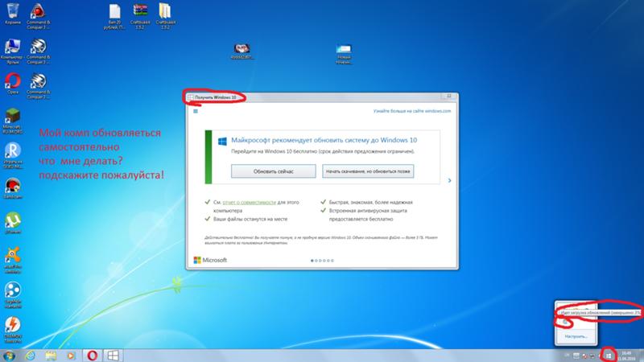The height and width of the screenshot is (362, 644).
Task: Launch the green µTorrent desktop shortcut
Action: [x=13, y=223]
